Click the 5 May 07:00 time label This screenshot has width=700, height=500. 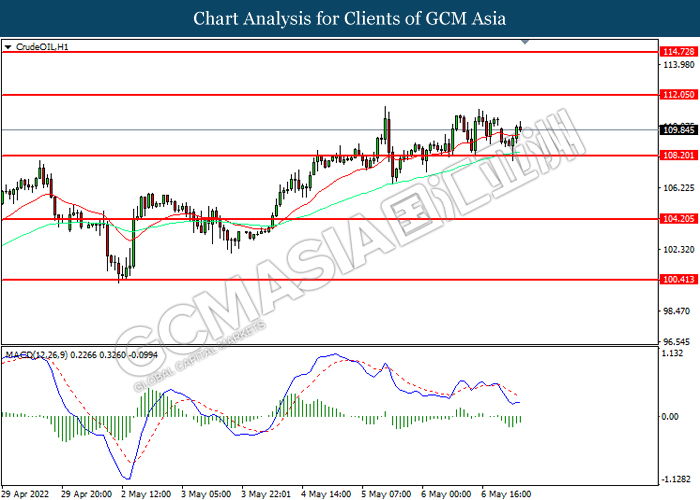tap(386, 494)
